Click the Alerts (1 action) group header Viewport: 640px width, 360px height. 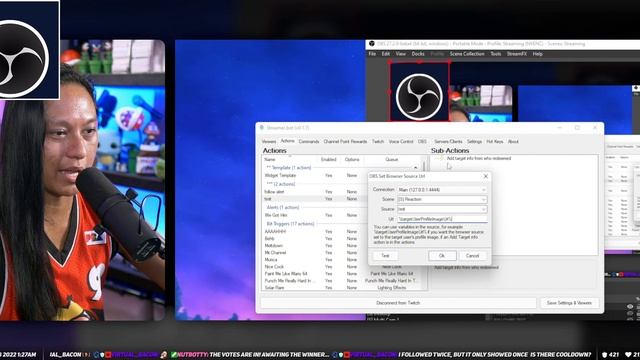(283, 207)
